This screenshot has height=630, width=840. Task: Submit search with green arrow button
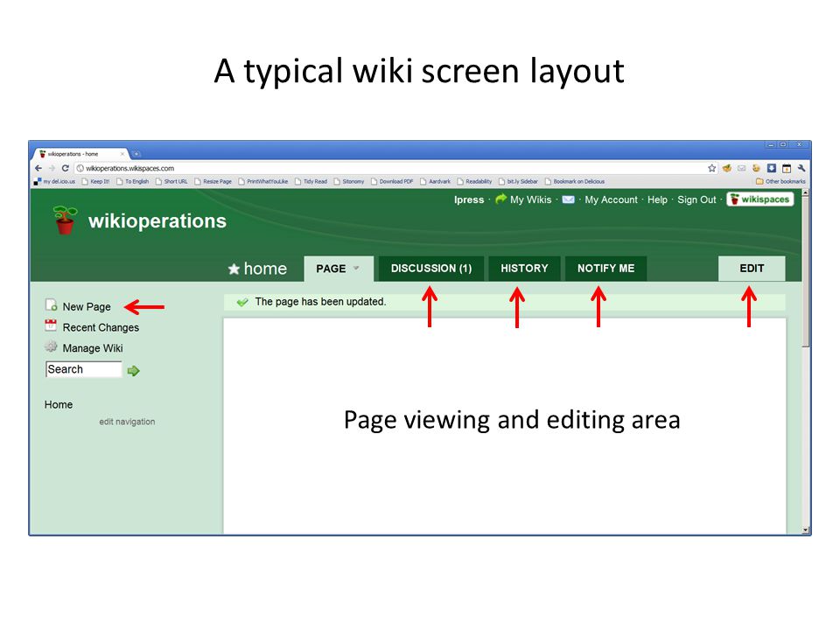pos(133,370)
